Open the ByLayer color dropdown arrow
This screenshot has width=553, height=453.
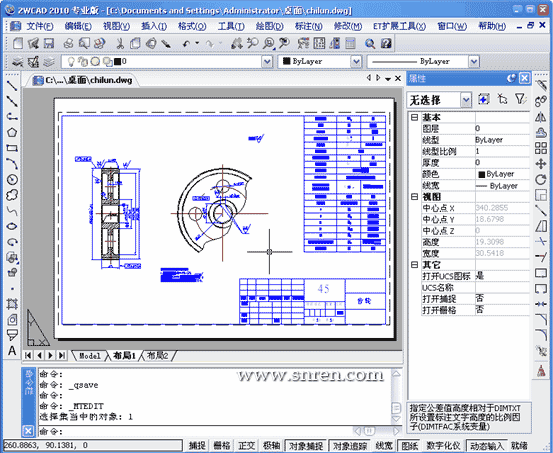[x=356, y=62]
